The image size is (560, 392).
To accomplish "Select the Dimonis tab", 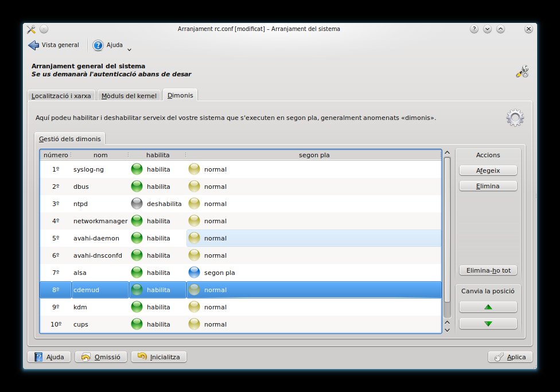I will pyautogui.click(x=180, y=95).
